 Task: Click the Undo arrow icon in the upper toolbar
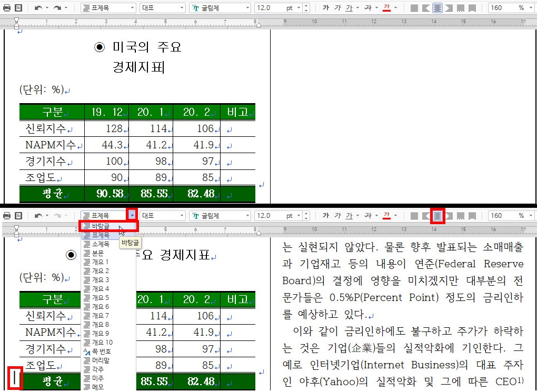38,7
